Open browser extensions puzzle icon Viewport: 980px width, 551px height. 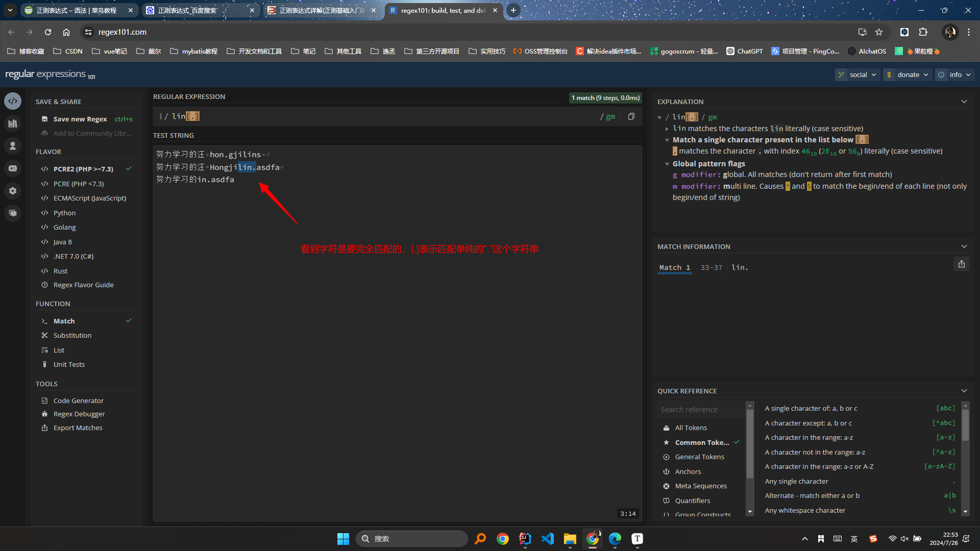click(x=923, y=32)
